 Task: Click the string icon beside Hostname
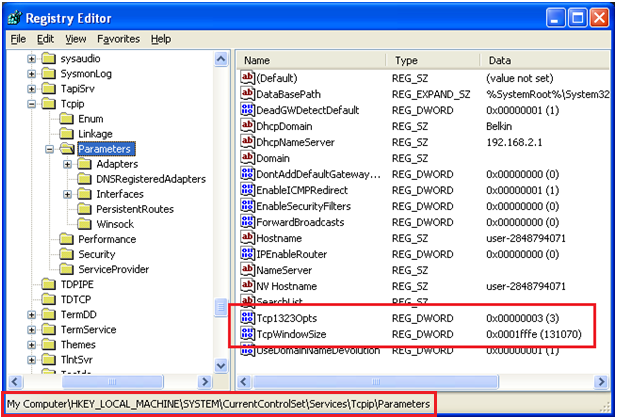(247, 238)
